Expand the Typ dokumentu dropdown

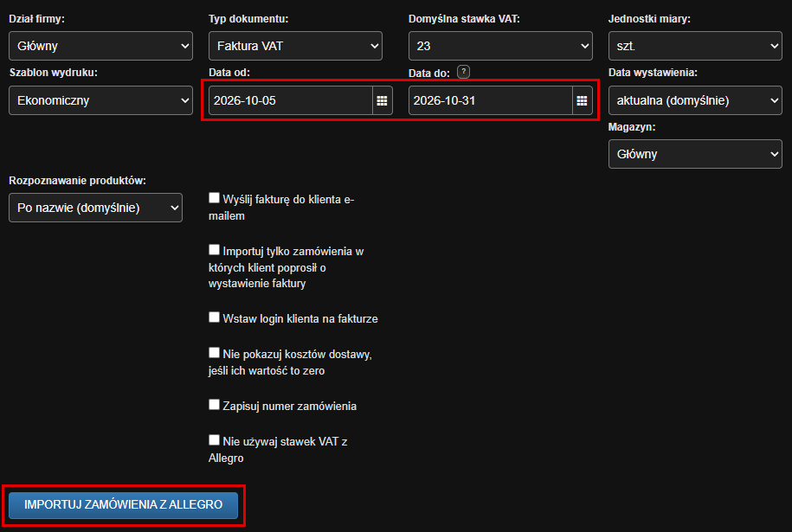[x=295, y=46]
